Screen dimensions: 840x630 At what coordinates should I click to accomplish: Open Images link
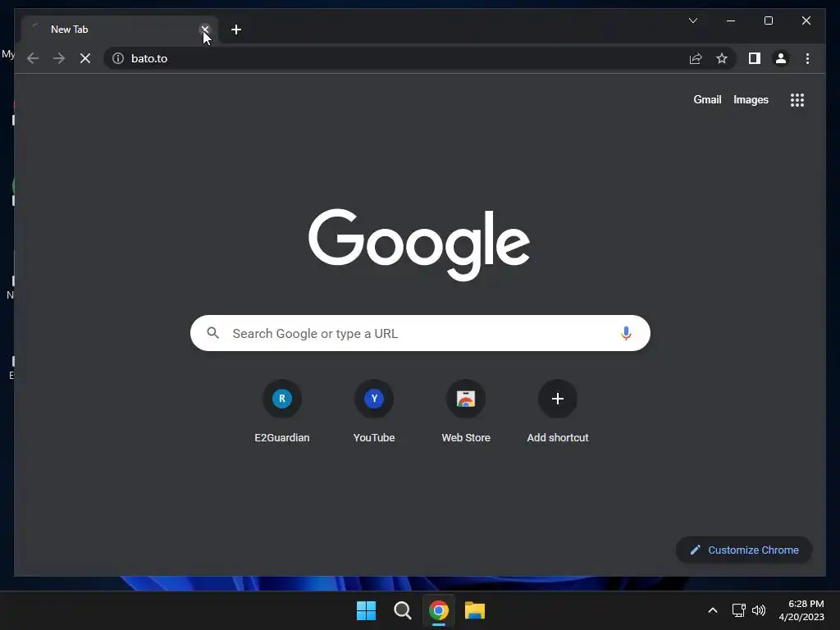751,99
